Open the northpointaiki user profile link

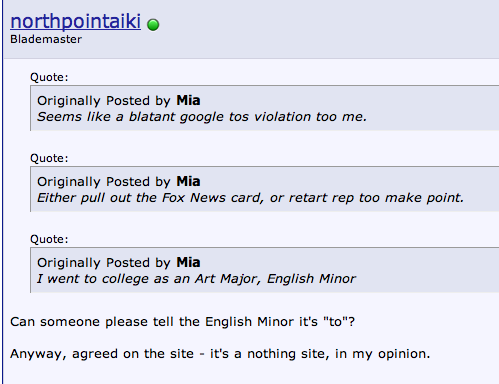coord(76,22)
